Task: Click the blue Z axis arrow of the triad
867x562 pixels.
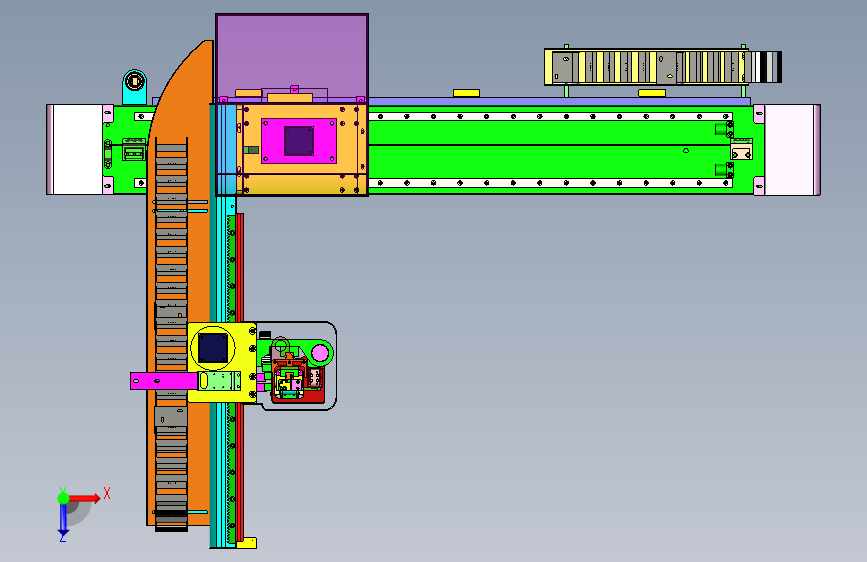Action: click(63, 520)
